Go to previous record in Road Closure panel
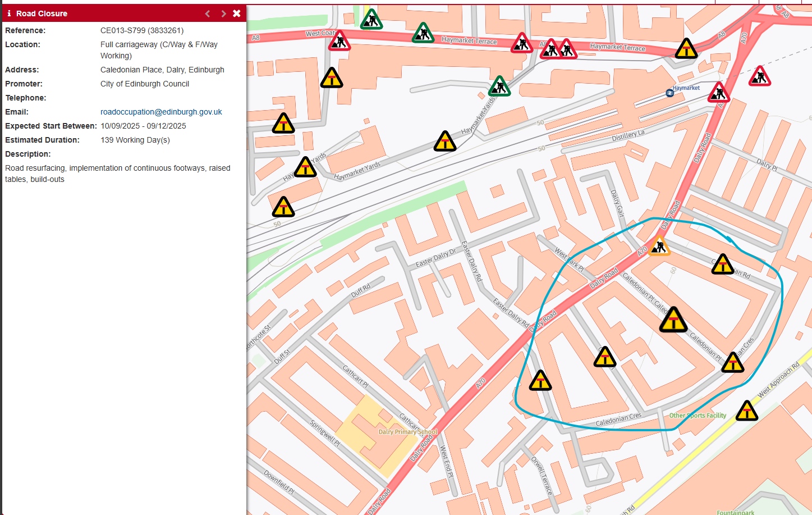812x515 pixels. pos(208,13)
